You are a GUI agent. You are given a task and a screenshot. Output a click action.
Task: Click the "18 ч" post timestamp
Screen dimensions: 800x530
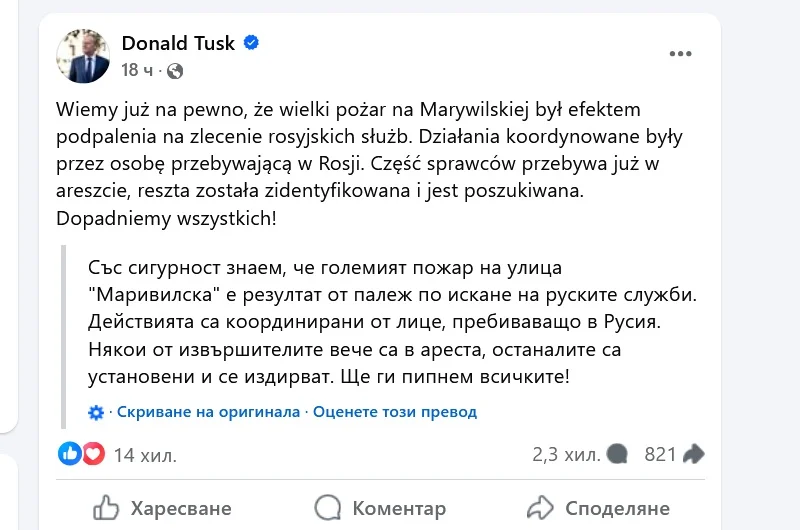click(x=137, y=70)
